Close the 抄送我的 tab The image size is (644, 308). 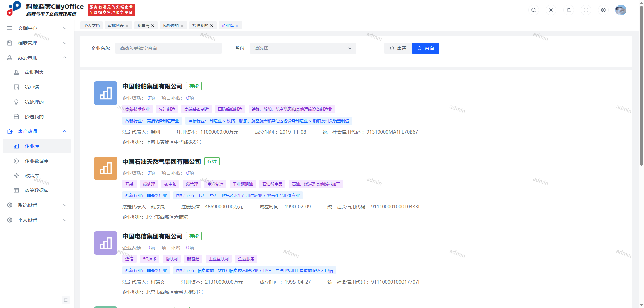coord(212,26)
